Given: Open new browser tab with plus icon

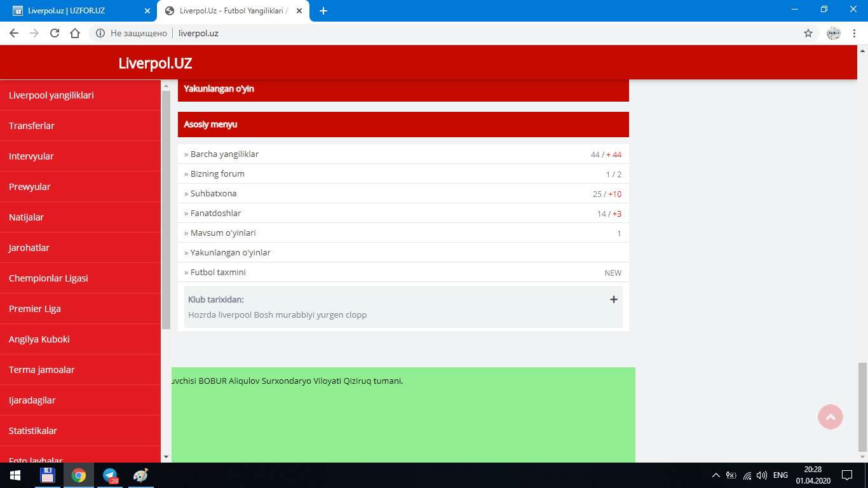Looking at the screenshot, I should 323,11.
